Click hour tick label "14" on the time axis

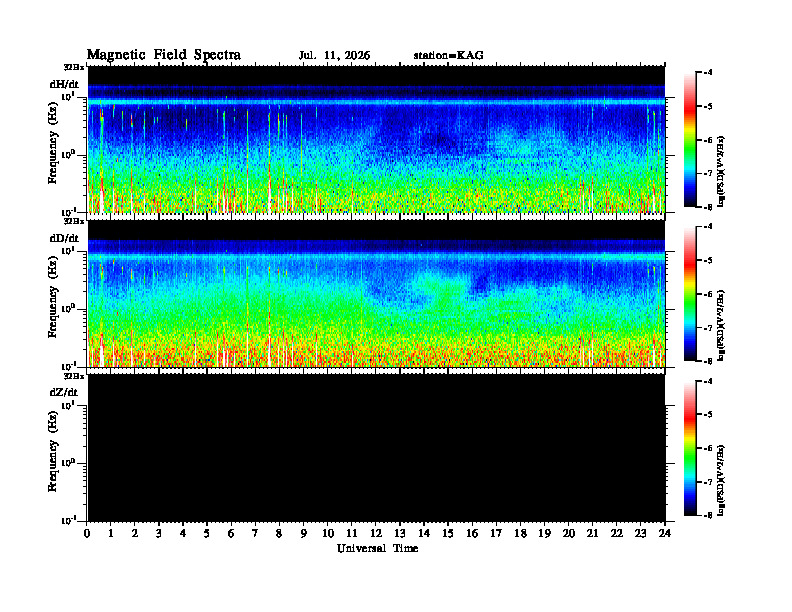pyautogui.click(x=424, y=534)
